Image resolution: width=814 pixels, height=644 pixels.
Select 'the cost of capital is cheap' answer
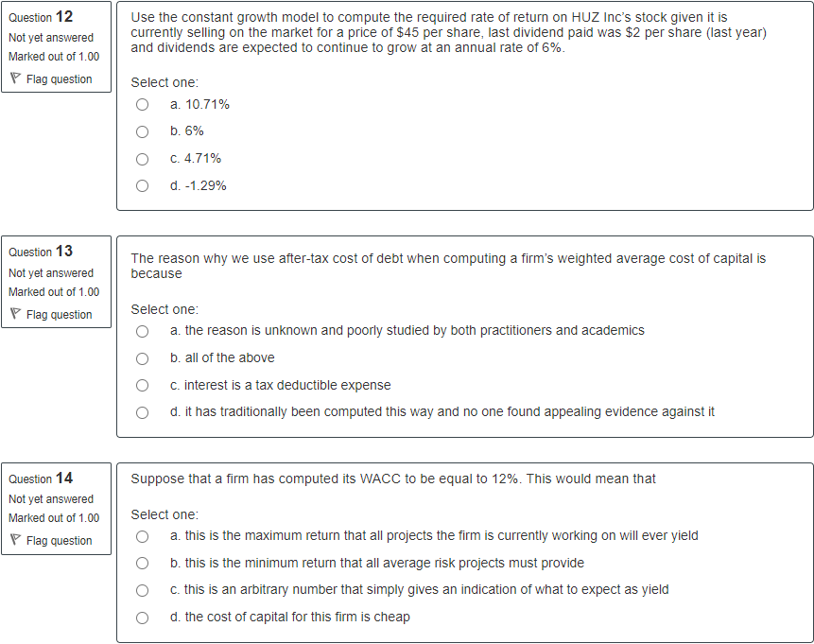(x=142, y=617)
